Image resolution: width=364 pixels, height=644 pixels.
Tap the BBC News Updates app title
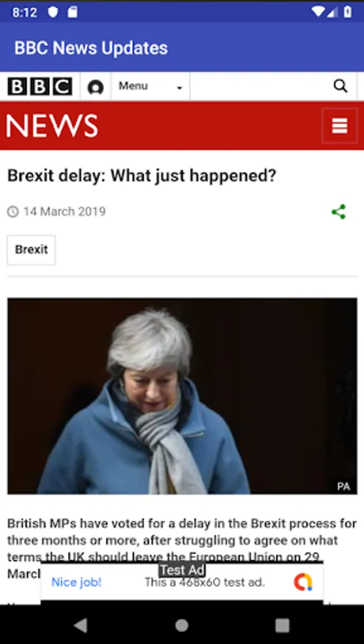tap(91, 48)
